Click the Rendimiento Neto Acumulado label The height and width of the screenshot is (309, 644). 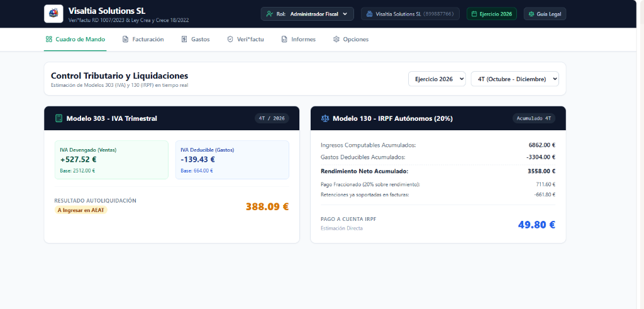click(364, 171)
